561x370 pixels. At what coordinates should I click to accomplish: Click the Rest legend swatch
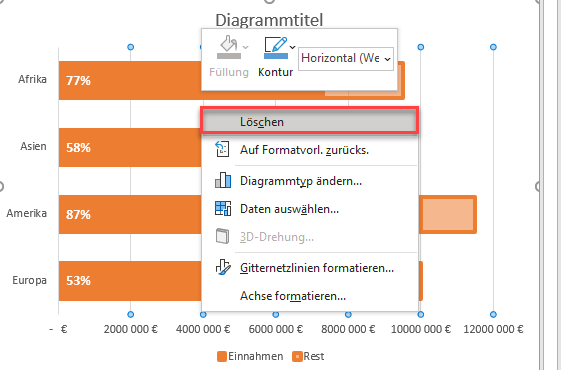(297, 357)
